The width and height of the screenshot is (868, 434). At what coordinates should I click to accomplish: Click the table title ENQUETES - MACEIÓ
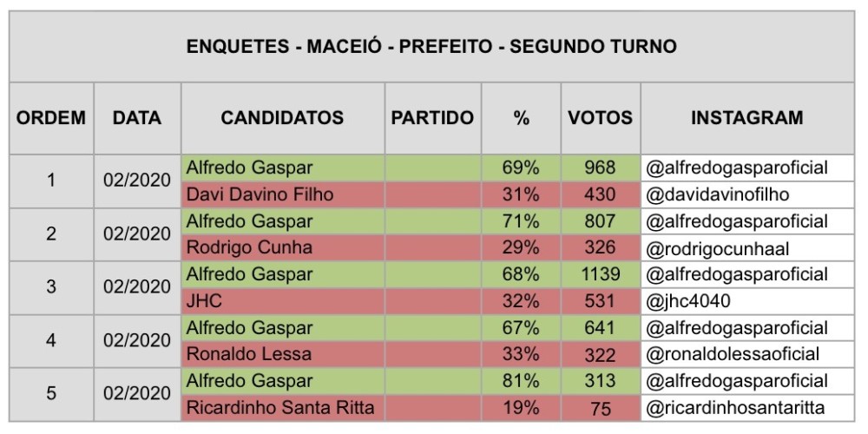pyautogui.click(x=431, y=47)
